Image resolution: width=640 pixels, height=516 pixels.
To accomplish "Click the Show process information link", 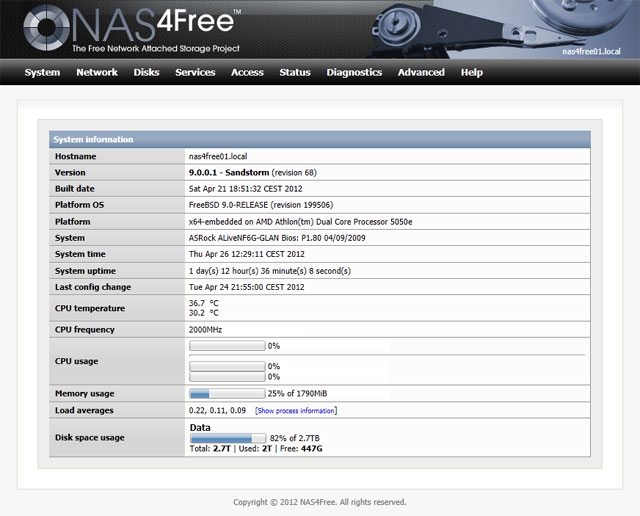I will pos(296,411).
